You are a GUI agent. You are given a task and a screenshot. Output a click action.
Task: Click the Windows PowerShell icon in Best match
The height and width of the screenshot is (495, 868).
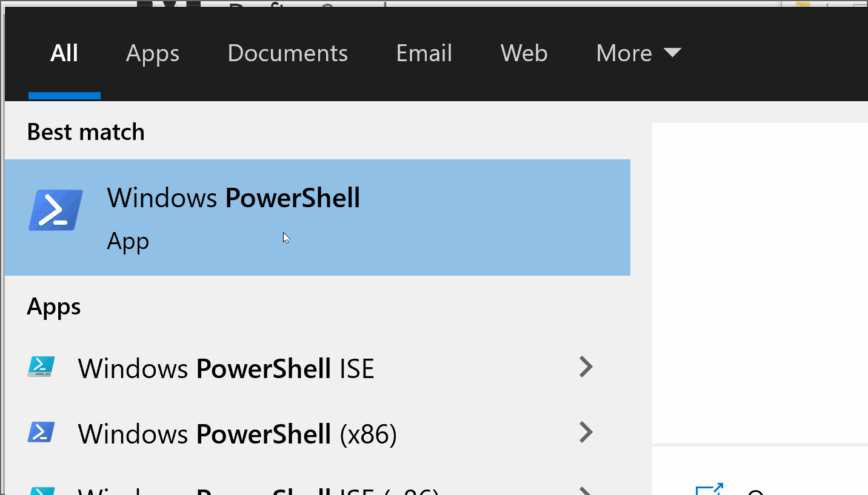pyautogui.click(x=55, y=210)
